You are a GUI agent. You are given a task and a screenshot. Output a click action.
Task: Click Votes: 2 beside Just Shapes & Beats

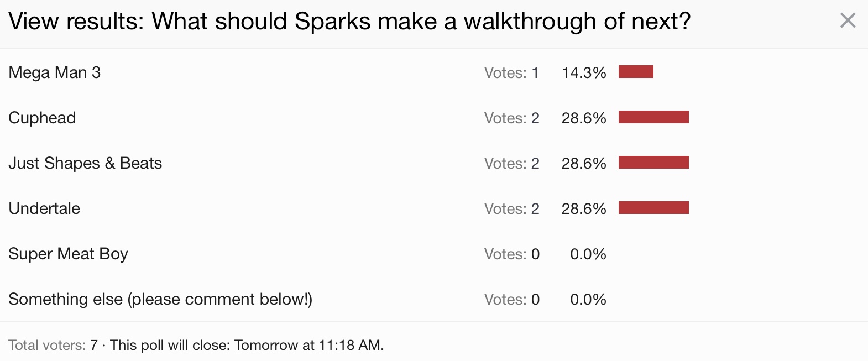(x=512, y=164)
